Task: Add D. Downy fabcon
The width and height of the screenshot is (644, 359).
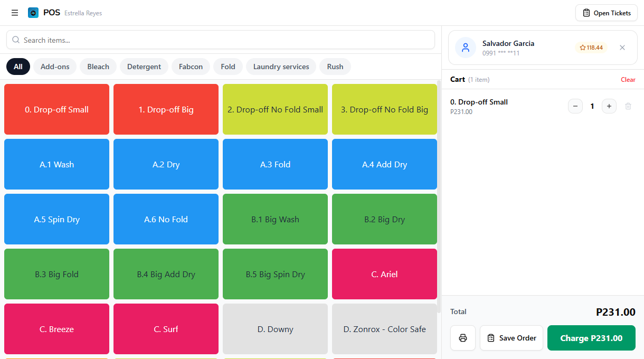Action: point(275,329)
